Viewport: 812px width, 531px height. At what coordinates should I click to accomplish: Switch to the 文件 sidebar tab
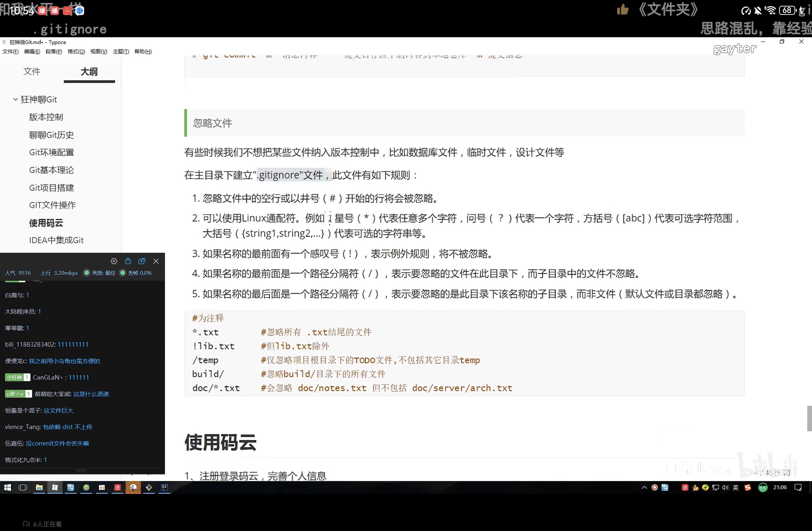tap(32, 72)
